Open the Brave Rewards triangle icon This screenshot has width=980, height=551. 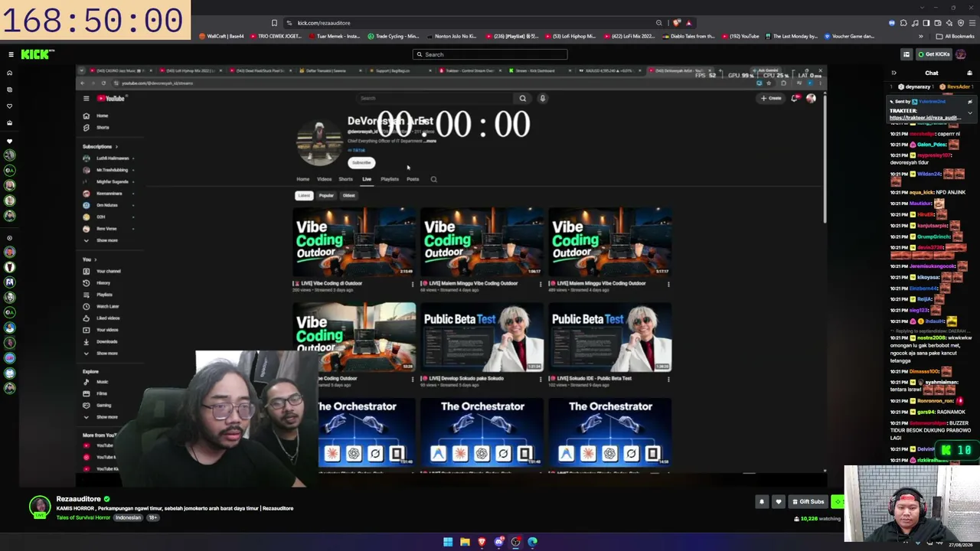[688, 23]
